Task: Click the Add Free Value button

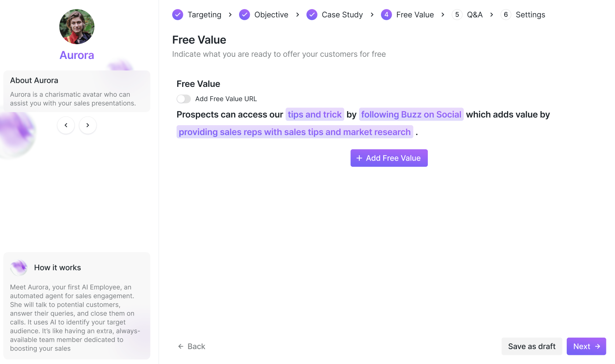Action: tap(389, 158)
